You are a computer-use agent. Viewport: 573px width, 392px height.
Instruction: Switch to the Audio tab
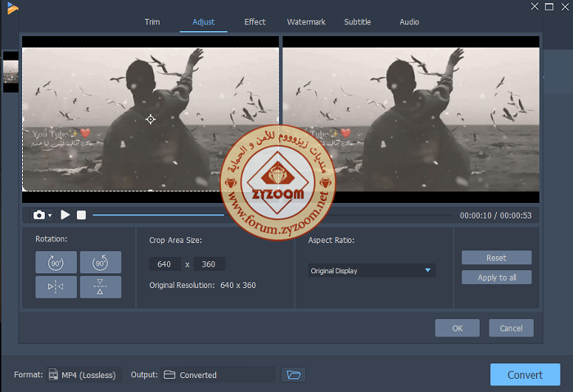tap(409, 22)
